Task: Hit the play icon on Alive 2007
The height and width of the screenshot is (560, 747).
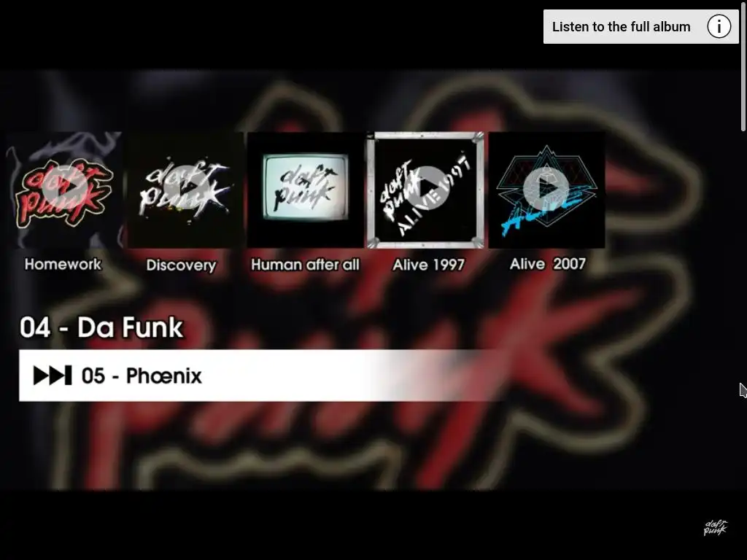Action: 546,189
